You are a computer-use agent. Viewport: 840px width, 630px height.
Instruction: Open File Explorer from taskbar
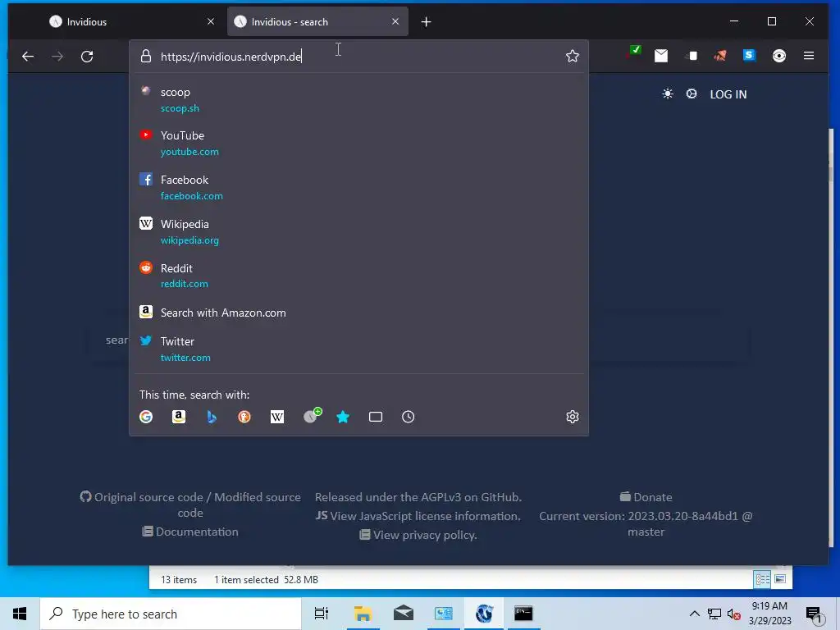363,614
